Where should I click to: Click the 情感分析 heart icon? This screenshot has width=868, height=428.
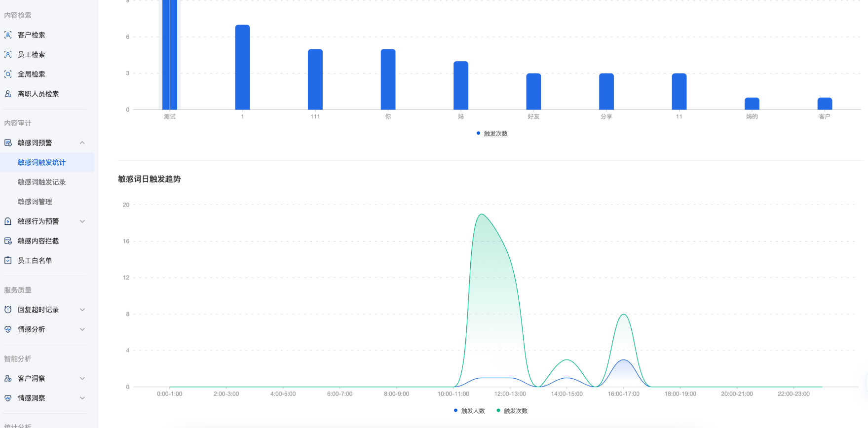8,329
